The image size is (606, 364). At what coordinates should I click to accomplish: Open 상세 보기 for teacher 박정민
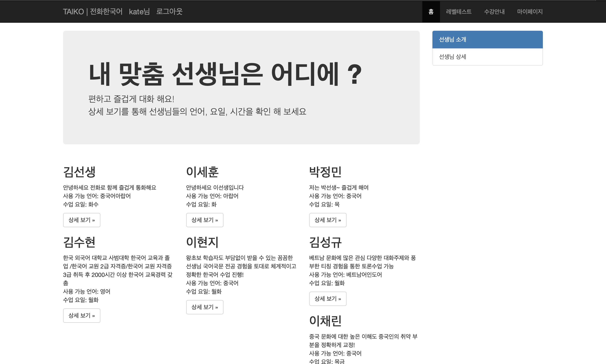point(328,220)
